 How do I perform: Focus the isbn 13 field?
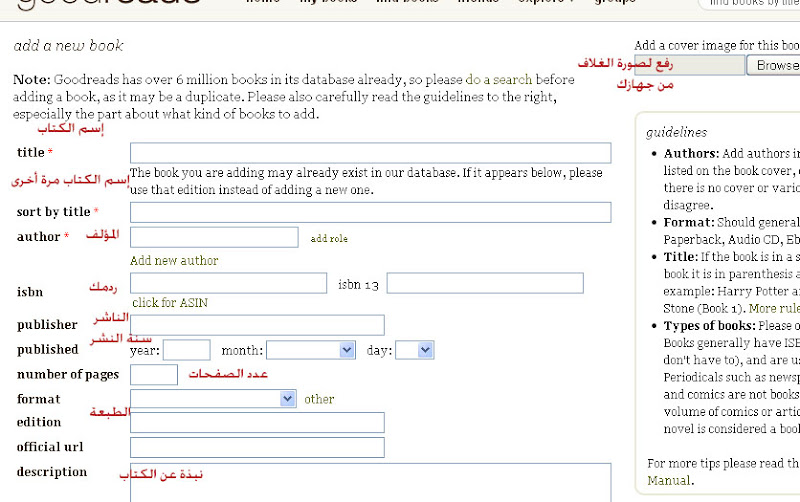coord(485,283)
